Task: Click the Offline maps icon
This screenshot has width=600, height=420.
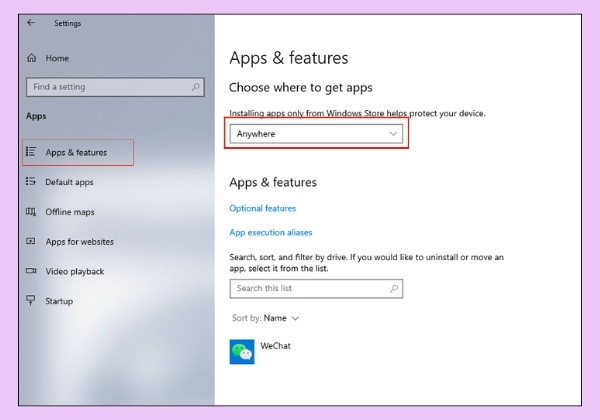Action: [31, 212]
